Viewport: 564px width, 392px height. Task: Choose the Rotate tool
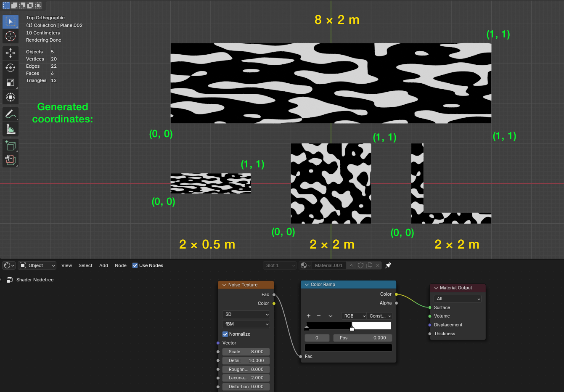[11, 68]
